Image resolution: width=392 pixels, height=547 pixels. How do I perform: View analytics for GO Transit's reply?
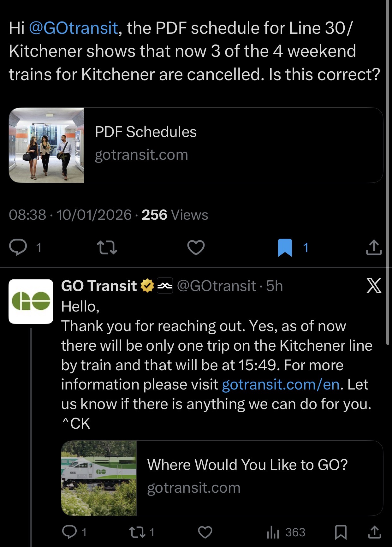coord(273,533)
